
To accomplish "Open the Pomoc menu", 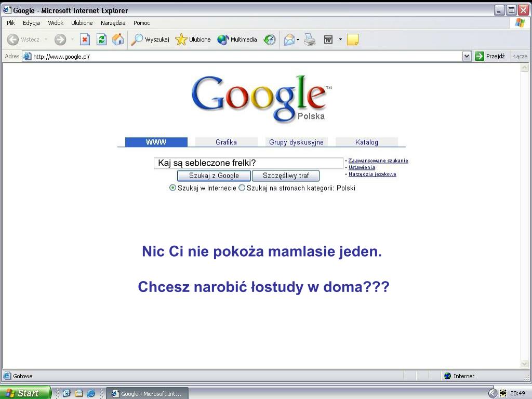I will [141, 23].
